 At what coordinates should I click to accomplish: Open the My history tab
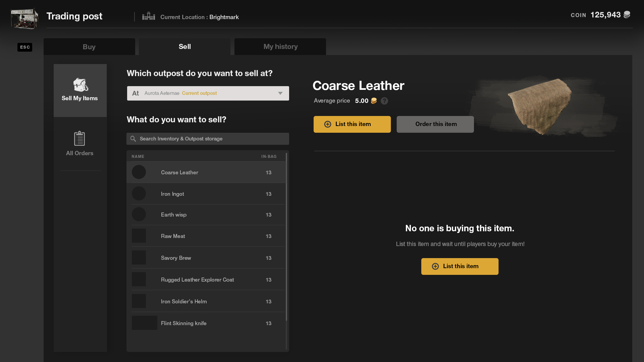pos(280,47)
